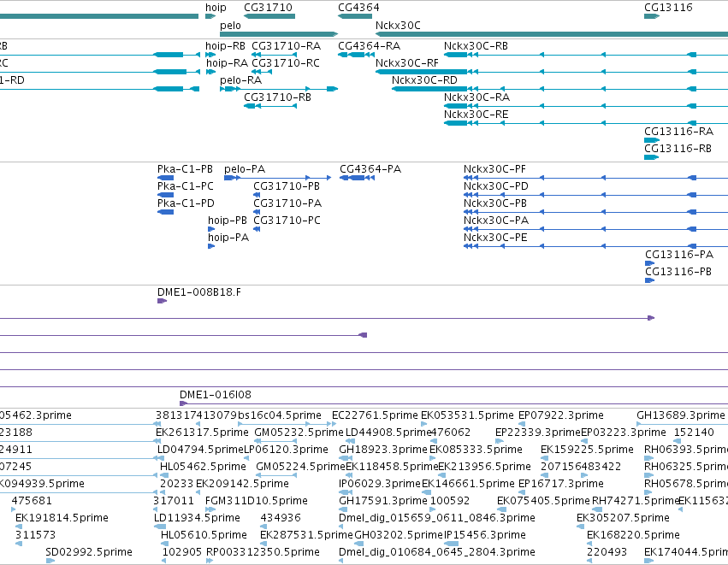Select the CG13116 gene label

[x=668, y=8]
